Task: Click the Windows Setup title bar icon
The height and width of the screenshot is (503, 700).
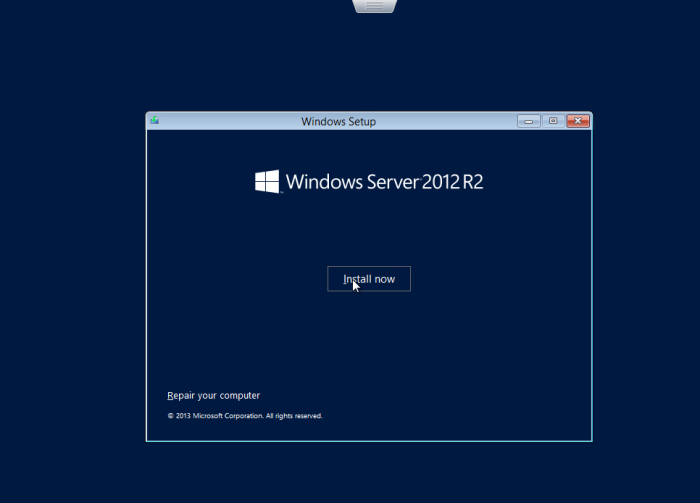Action: coord(155,121)
